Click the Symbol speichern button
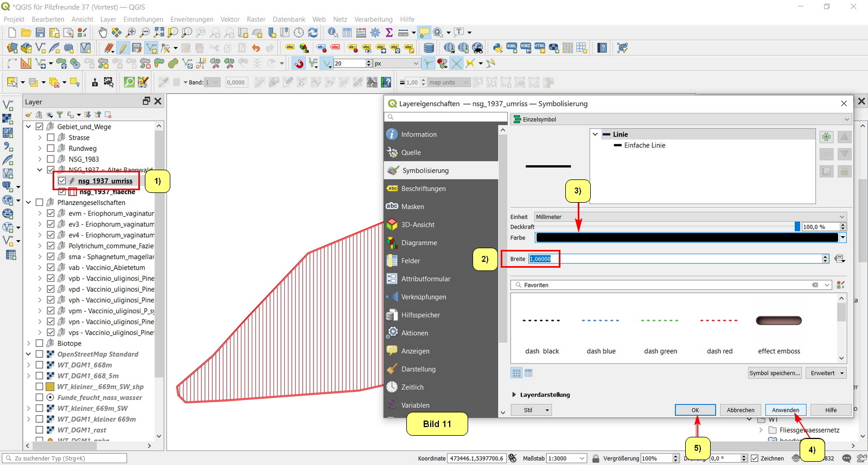Viewport: 868px width, 465px height. click(x=774, y=373)
